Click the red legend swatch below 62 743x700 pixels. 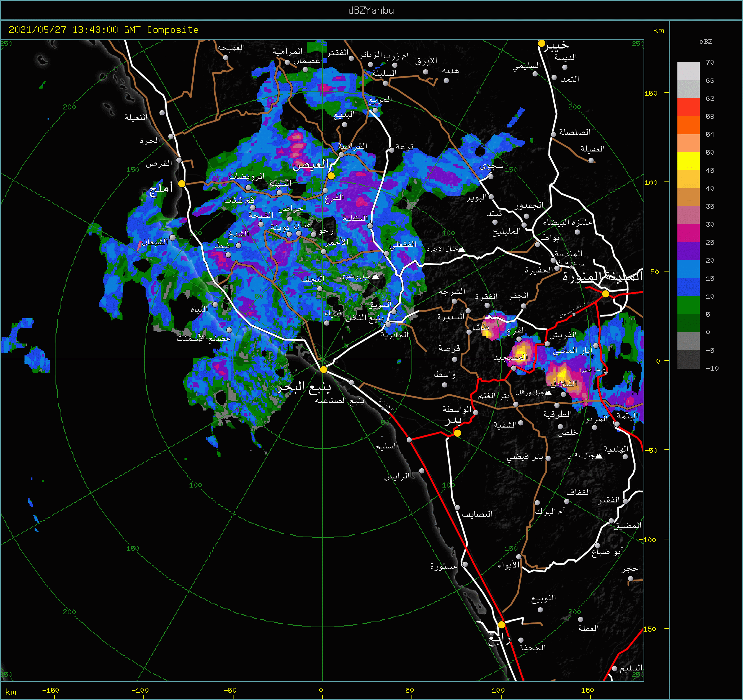688,107
